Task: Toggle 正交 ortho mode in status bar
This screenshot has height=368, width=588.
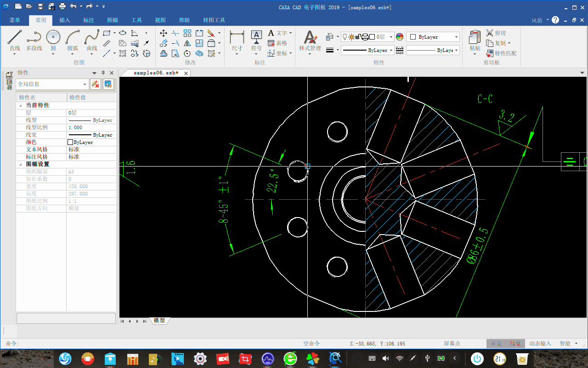Action: [496, 344]
